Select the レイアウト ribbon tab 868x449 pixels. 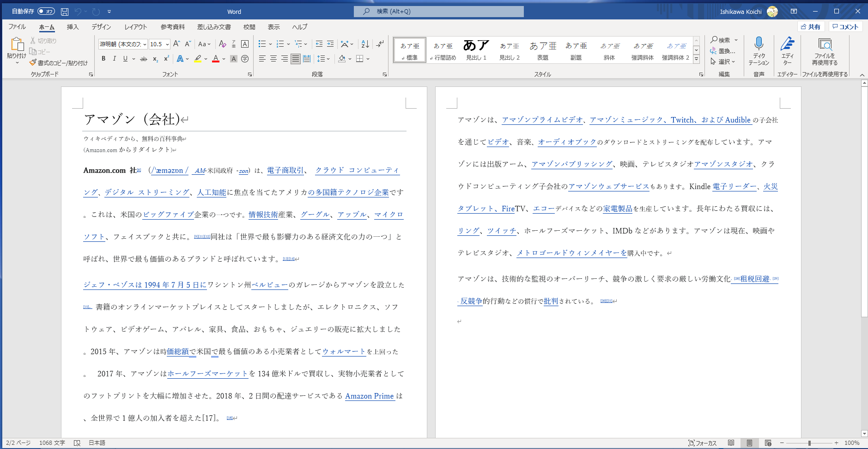[135, 27]
